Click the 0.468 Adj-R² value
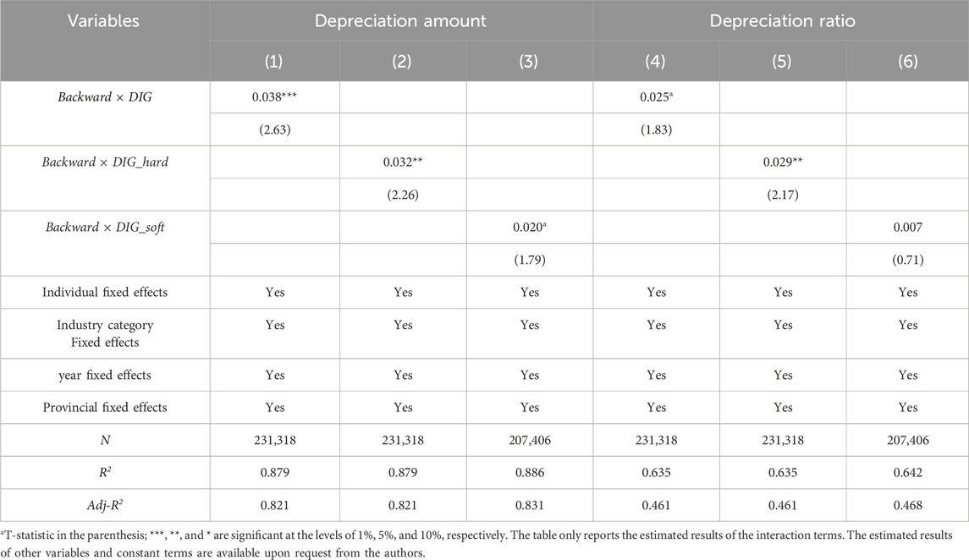This screenshot has width=969, height=560. [907, 505]
